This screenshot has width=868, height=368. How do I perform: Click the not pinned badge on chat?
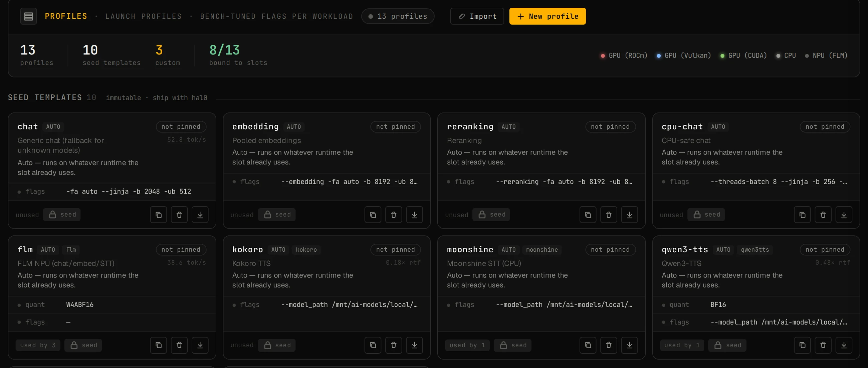tap(181, 127)
